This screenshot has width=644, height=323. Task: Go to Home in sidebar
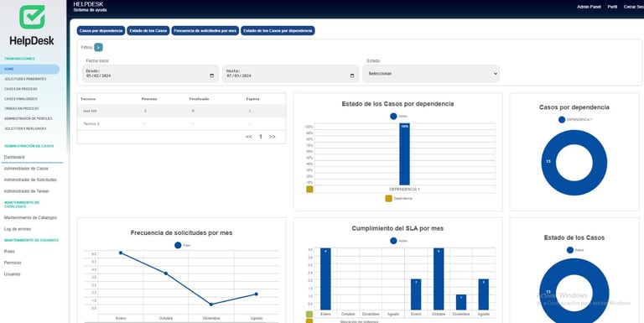[x=29, y=69]
